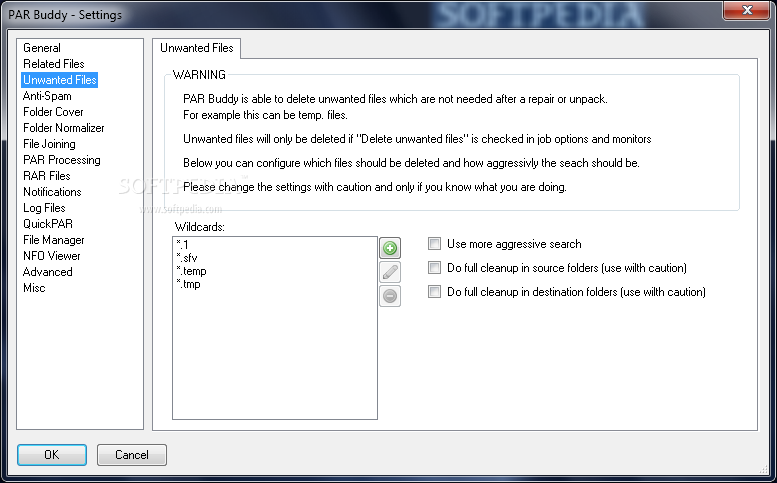Click the grey minus remove wildcard icon
The width and height of the screenshot is (777, 483).
pyautogui.click(x=390, y=296)
